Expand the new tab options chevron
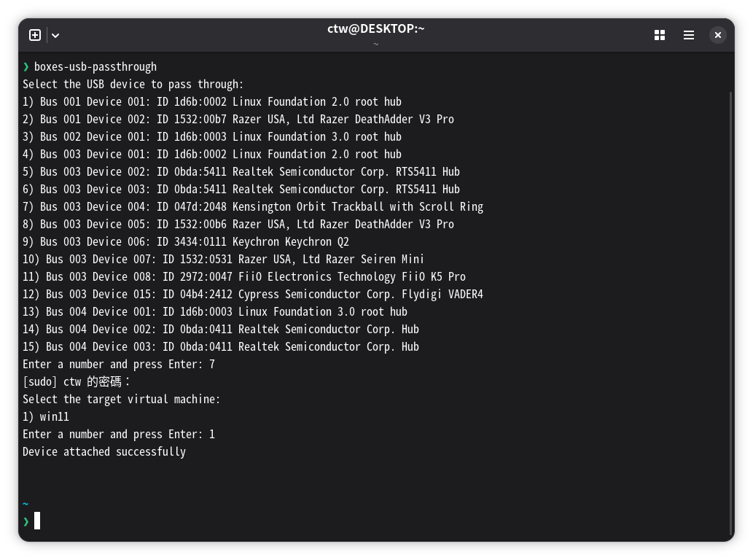The height and width of the screenshot is (560, 753). [55, 35]
